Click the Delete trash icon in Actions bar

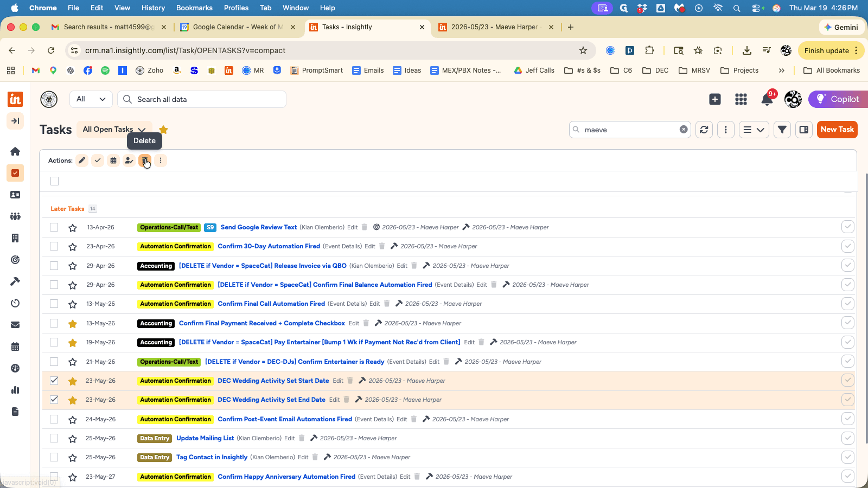pos(145,160)
